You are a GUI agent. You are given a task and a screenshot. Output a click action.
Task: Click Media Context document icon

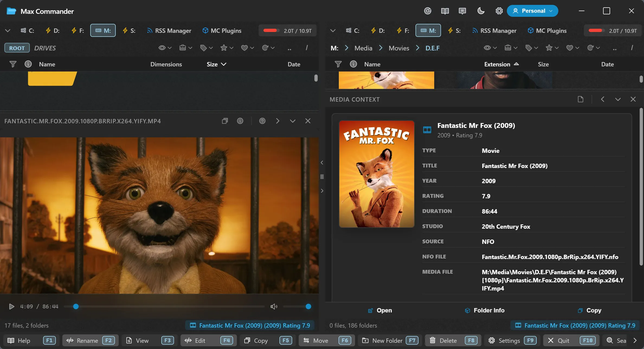580,99
